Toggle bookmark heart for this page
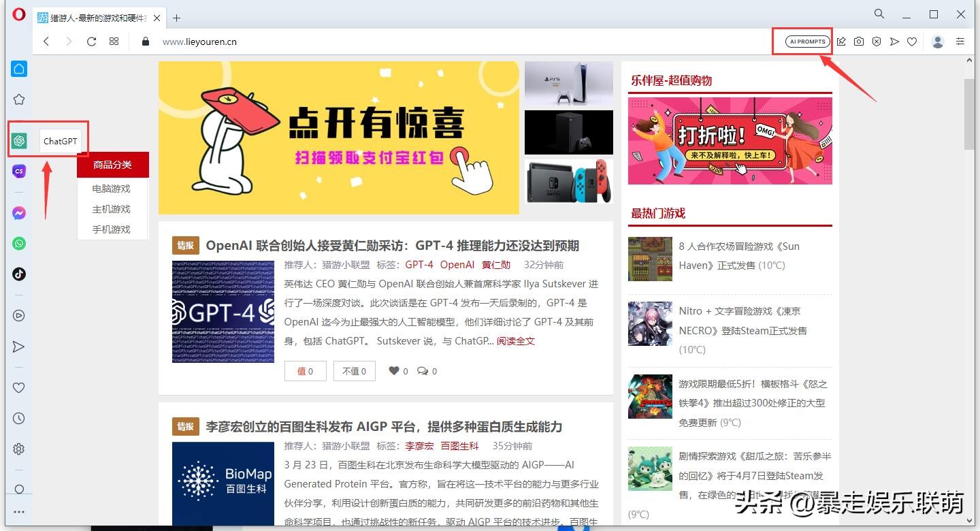Screen dimensions: 980x531 (x=912, y=41)
